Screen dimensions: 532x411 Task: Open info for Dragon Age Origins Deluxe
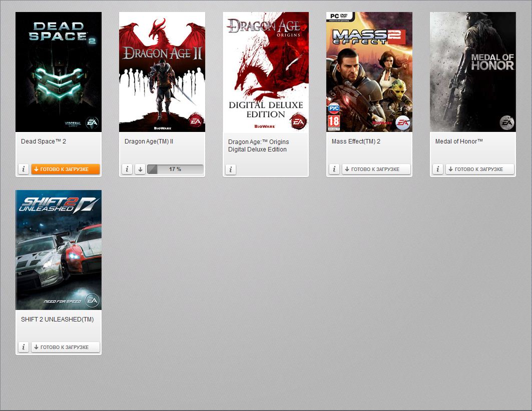click(231, 169)
